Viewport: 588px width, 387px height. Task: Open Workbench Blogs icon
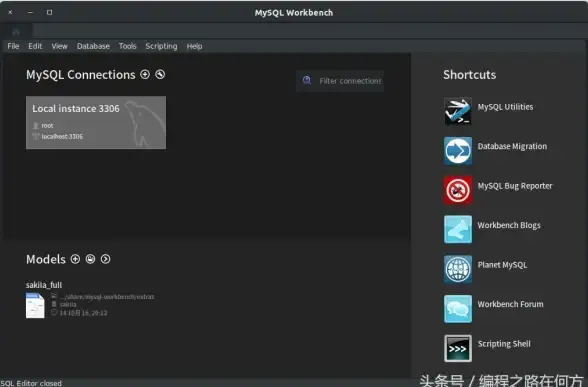(458, 230)
